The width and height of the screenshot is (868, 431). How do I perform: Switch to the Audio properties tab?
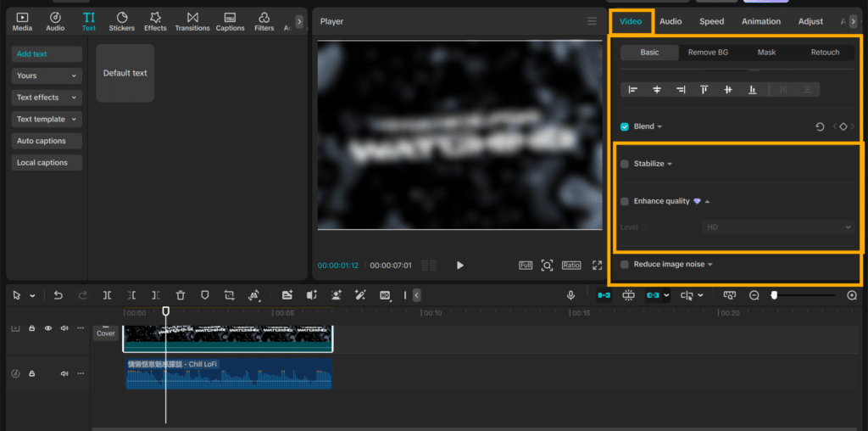[670, 21]
